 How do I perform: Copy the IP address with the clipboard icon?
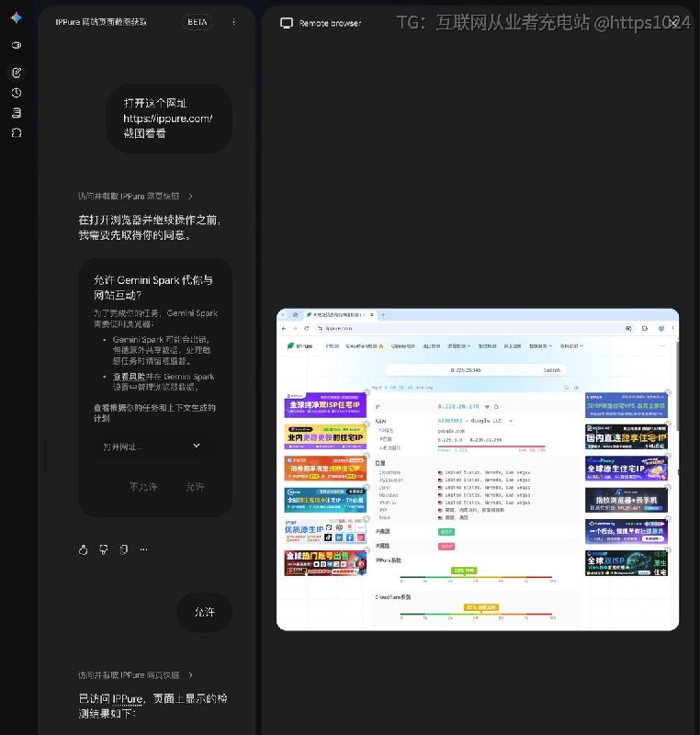496,406
